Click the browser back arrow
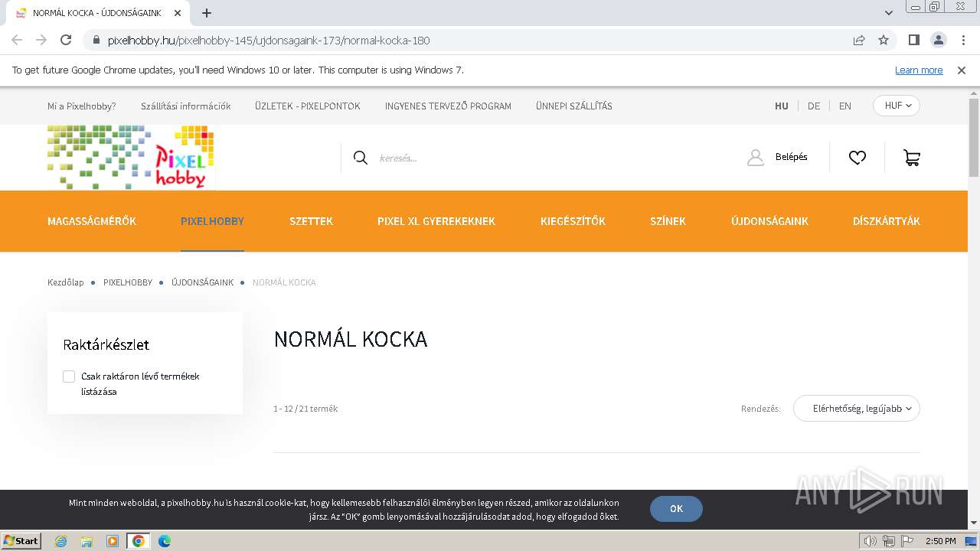Viewport: 980px width, 551px height. (17, 40)
